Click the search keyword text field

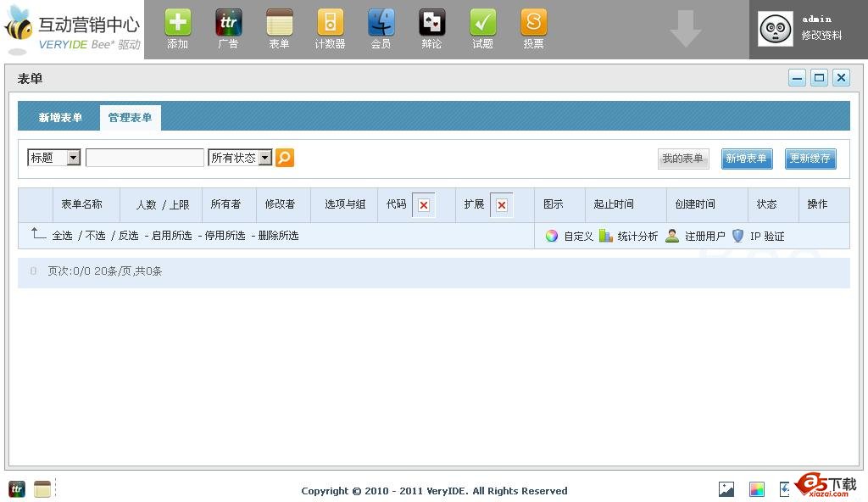145,158
